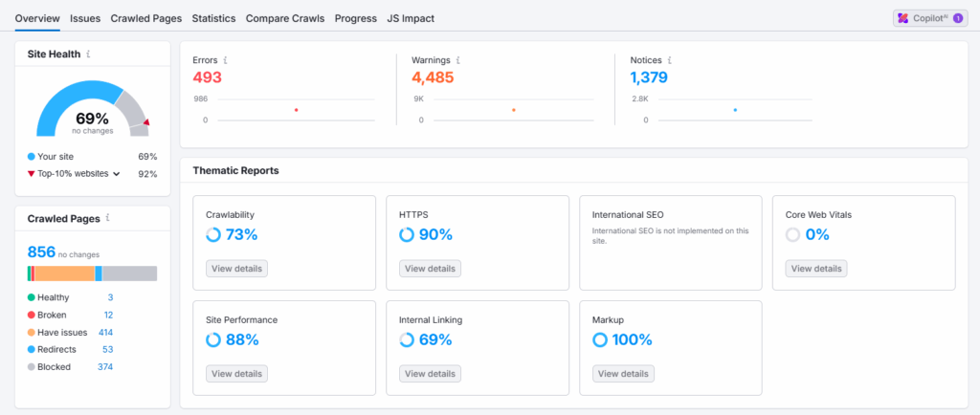
Task: Click the info icon beside Errors
Action: (x=225, y=60)
